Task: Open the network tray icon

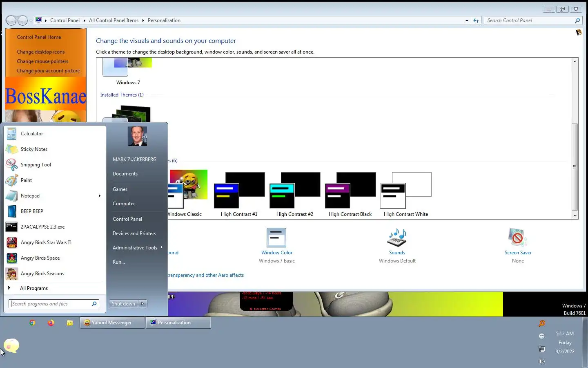Action: pos(542,349)
